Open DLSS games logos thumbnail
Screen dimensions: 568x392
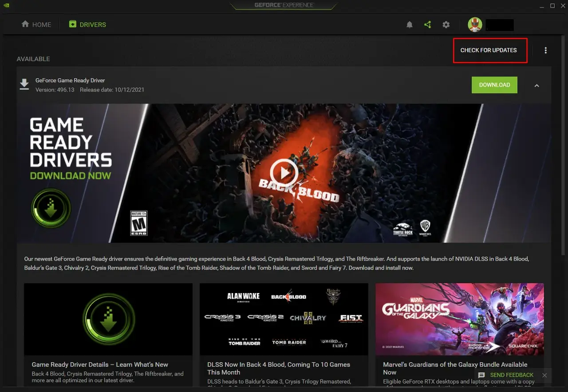tap(284, 319)
